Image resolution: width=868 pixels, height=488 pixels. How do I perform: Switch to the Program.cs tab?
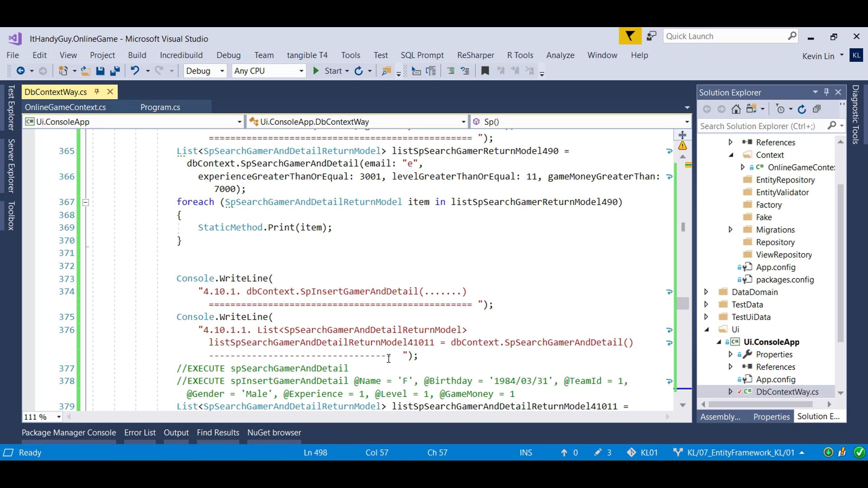[x=160, y=107]
